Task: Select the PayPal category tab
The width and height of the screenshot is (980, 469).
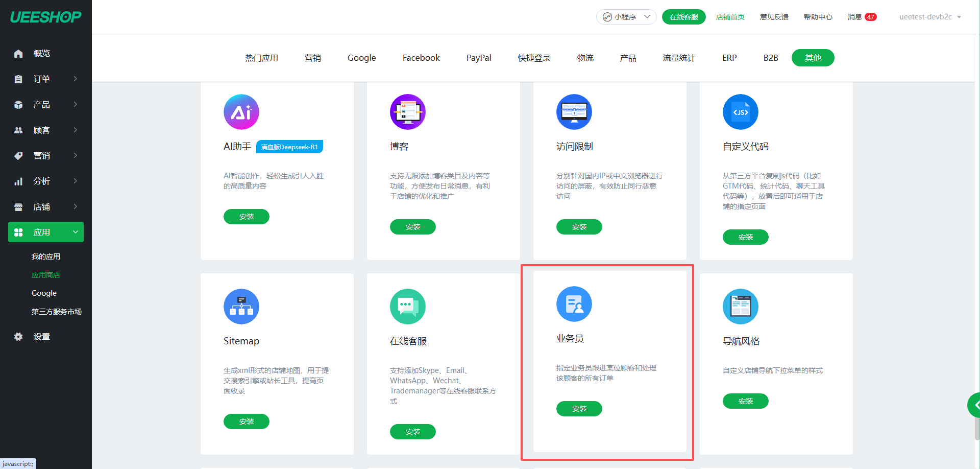Action: click(x=478, y=58)
